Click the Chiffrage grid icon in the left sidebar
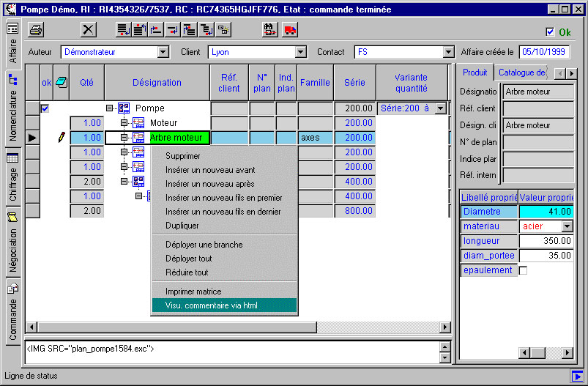This screenshot has height=386, width=588. point(12,158)
